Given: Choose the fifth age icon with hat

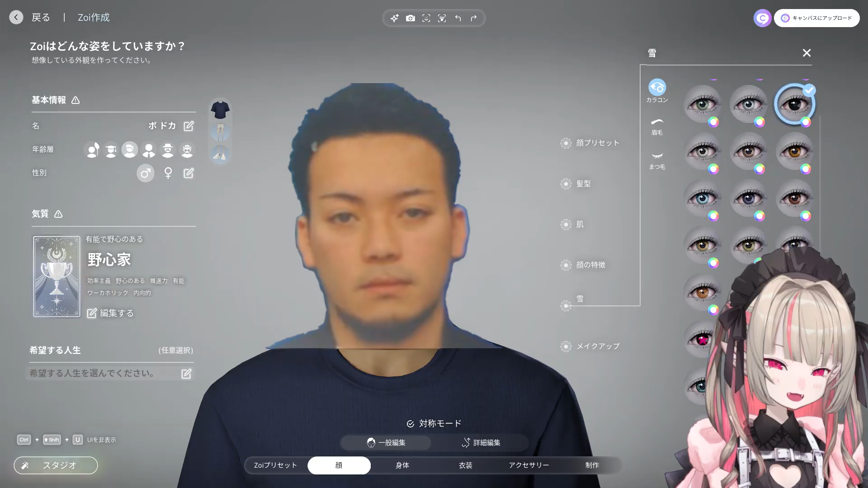Looking at the screenshot, I should click(168, 150).
